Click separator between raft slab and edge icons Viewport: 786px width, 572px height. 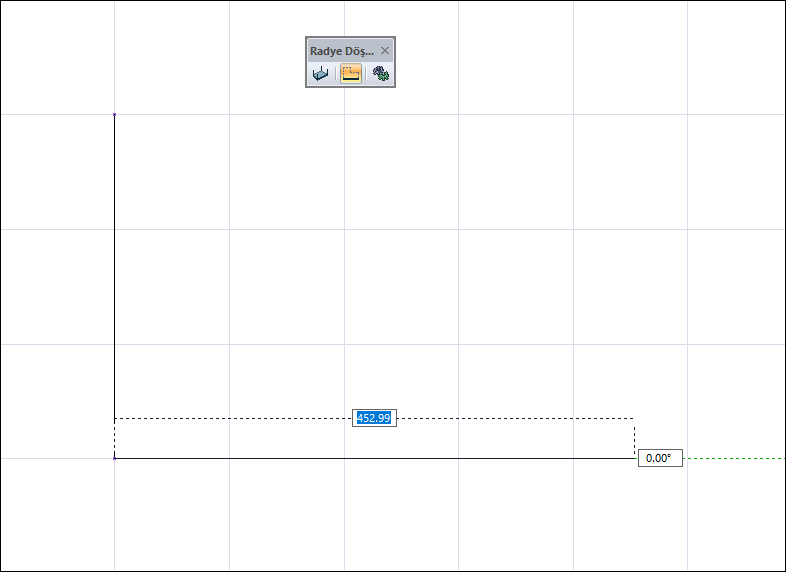[x=335, y=74]
